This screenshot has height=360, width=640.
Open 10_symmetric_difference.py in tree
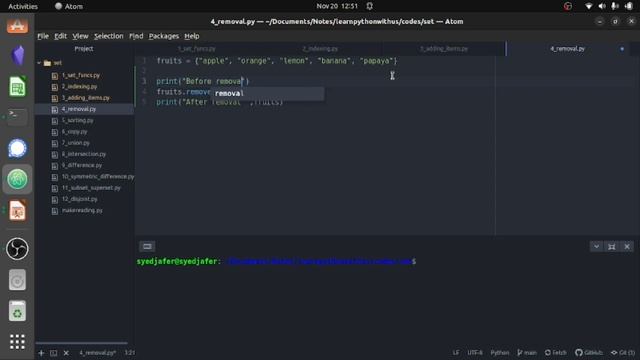pos(98,177)
